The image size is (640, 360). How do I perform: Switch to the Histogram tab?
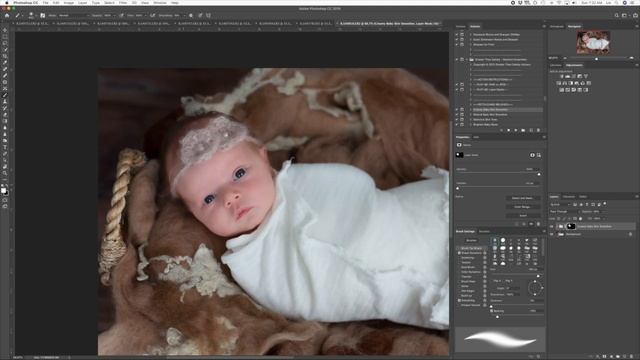556,27
